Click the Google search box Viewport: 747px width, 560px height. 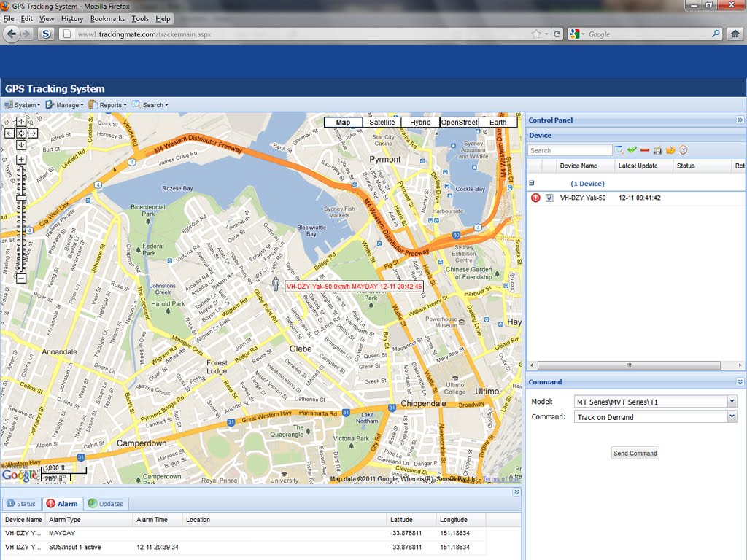click(648, 34)
